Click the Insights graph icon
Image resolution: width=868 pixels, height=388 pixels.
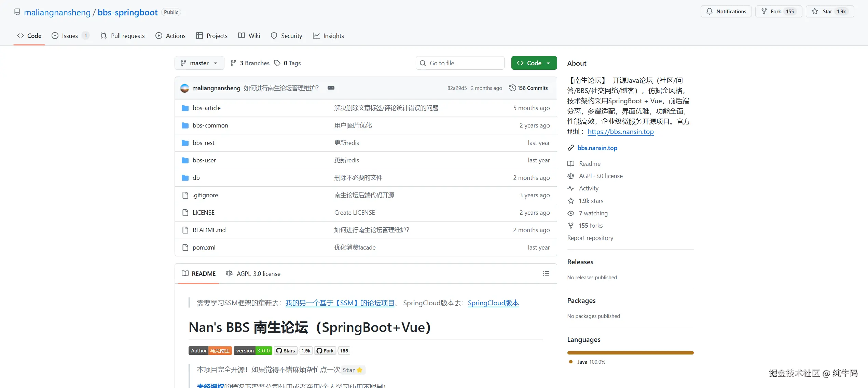316,36
